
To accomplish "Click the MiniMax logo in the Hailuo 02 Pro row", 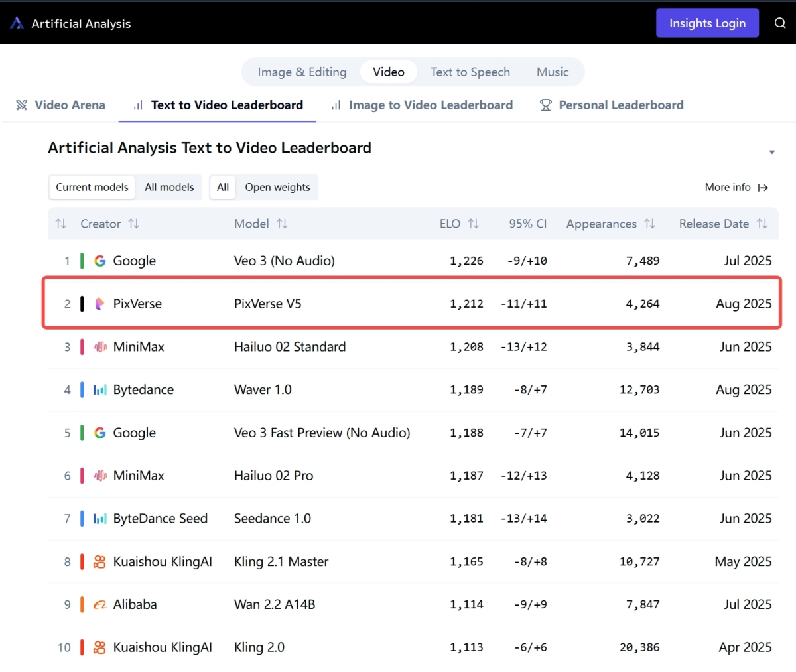I will click(100, 476).
